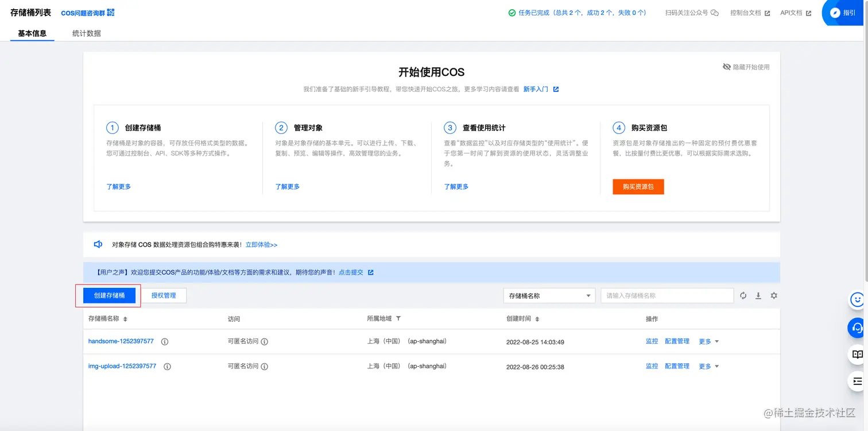
Task: Click the 扫码关注公众号 text
Action: tap(687, 13)
